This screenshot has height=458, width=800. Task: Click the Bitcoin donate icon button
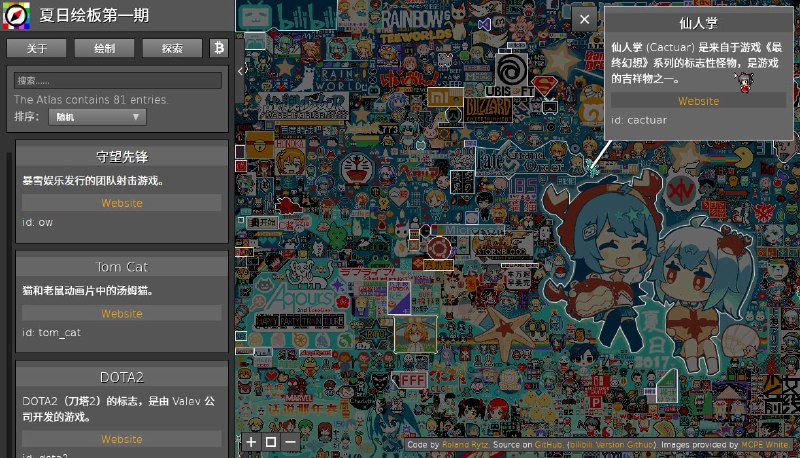tap(219, 48)
